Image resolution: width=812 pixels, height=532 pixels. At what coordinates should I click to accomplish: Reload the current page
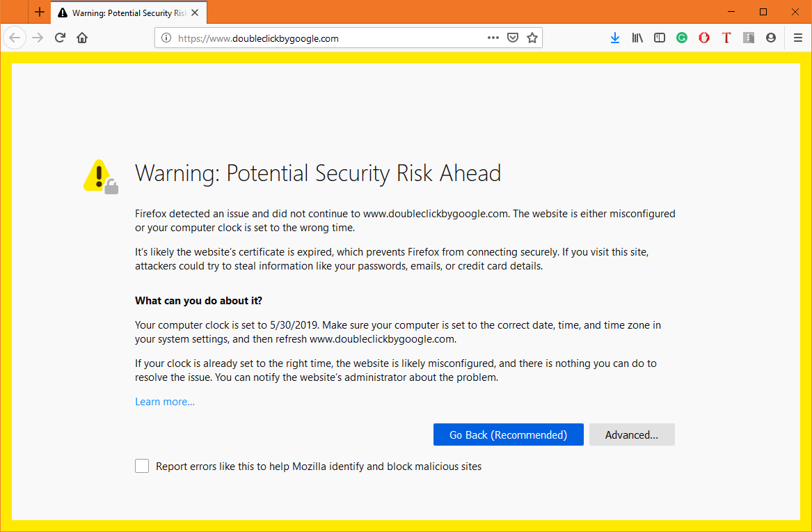(60, 38)
